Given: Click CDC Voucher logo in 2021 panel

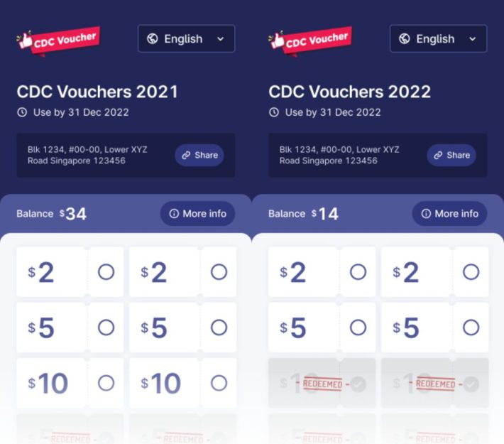Looking at the screenshot, I should [x=58, y=39].
